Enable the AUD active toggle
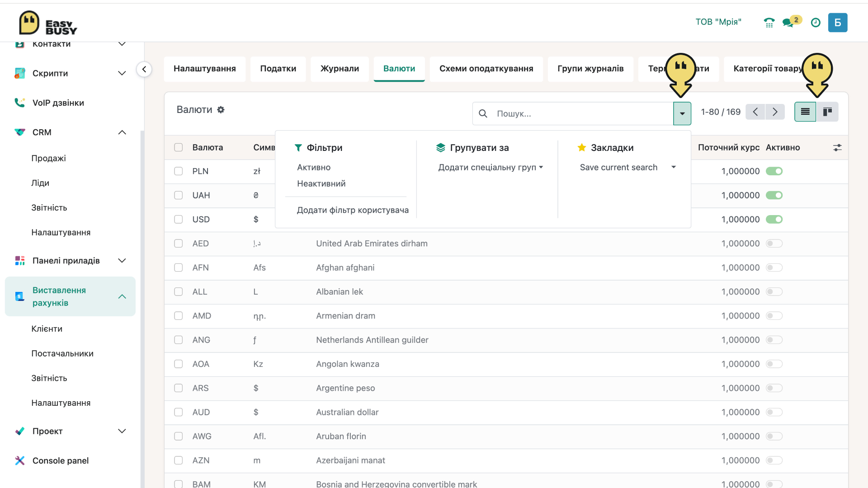 coord(774,412)
